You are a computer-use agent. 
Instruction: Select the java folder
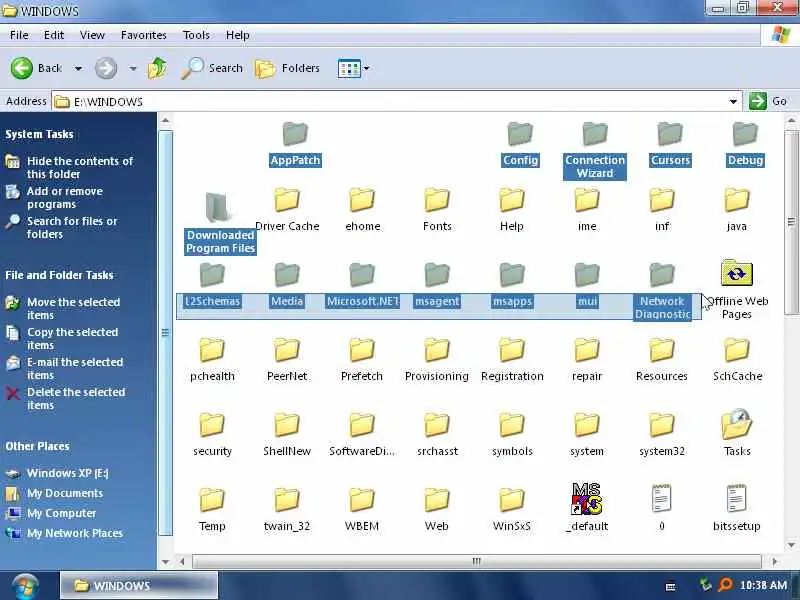click(x=737, y=210)
